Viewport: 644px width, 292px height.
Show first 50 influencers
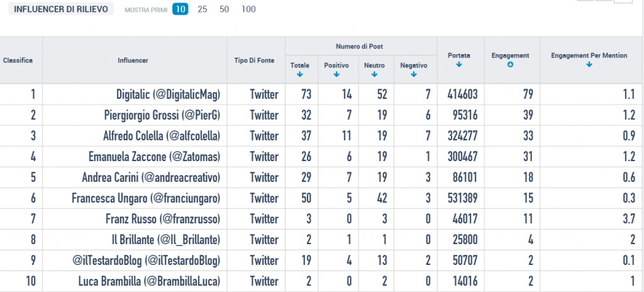(224, 9)
